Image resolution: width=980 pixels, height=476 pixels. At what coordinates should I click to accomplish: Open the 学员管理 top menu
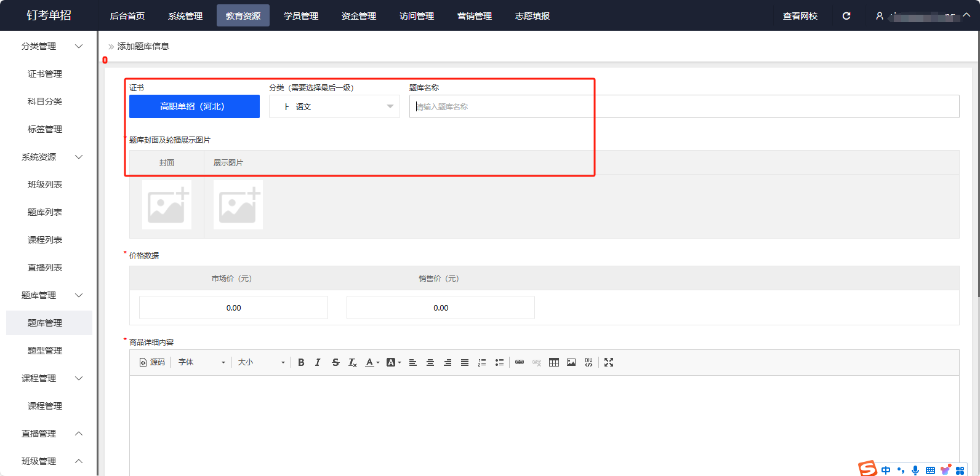tap(301, 16)
